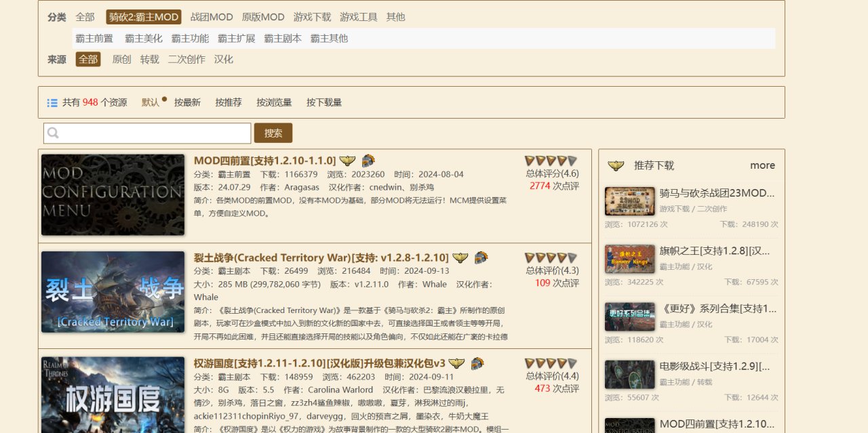This screenshot has height=433, width=868.
Task: Click the 搜索 button
Action: (273, 133)
